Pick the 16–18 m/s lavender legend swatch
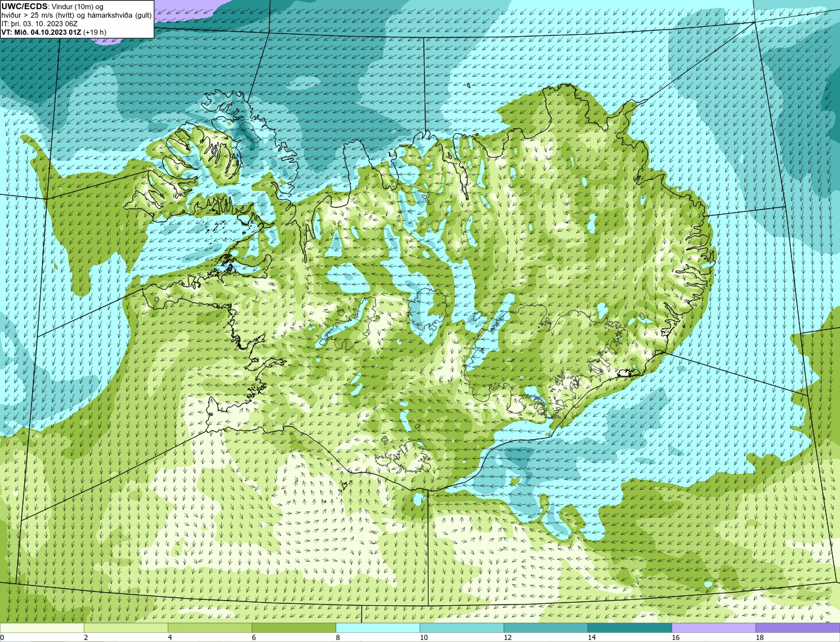Viewport: 840px width, 642px height. tap(714, 628)
